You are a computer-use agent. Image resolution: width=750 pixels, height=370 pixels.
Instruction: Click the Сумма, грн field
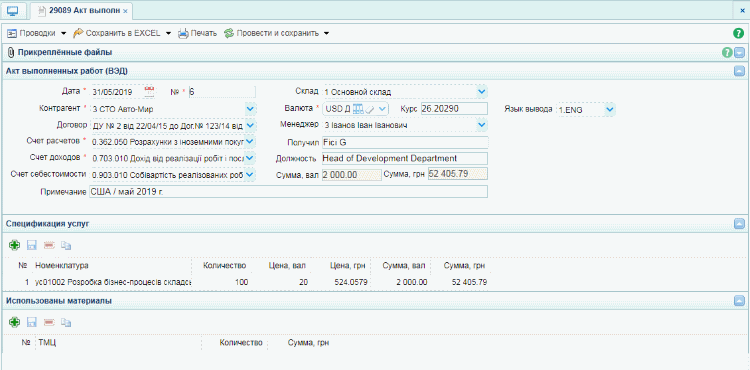pos(458,174)
